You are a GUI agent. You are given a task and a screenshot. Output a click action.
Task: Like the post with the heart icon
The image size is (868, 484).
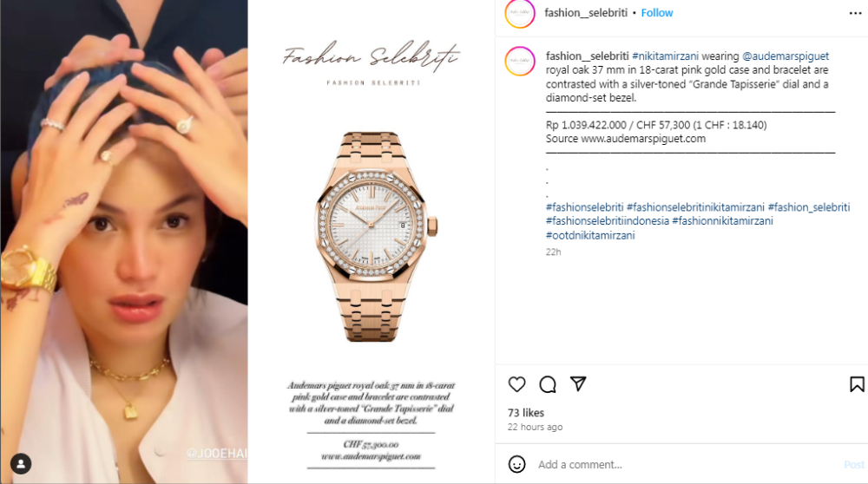click(516, 384)
